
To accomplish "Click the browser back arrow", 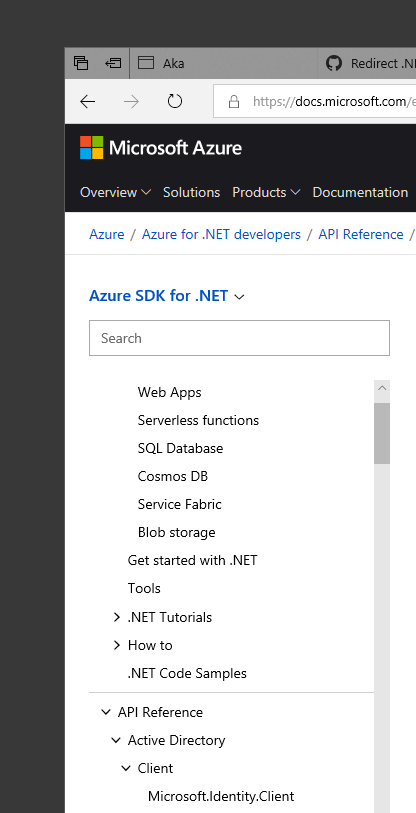I will click(88, 102).
